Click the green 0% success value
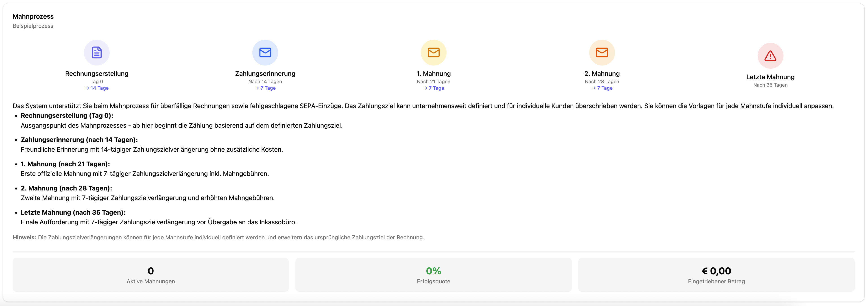 tap(433, 271)
